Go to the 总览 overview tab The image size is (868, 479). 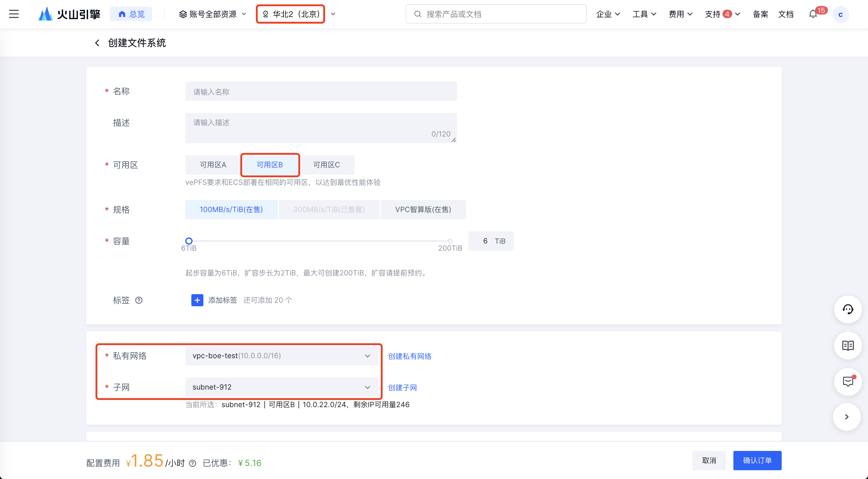pyautogui.click(x=131, y=14)
